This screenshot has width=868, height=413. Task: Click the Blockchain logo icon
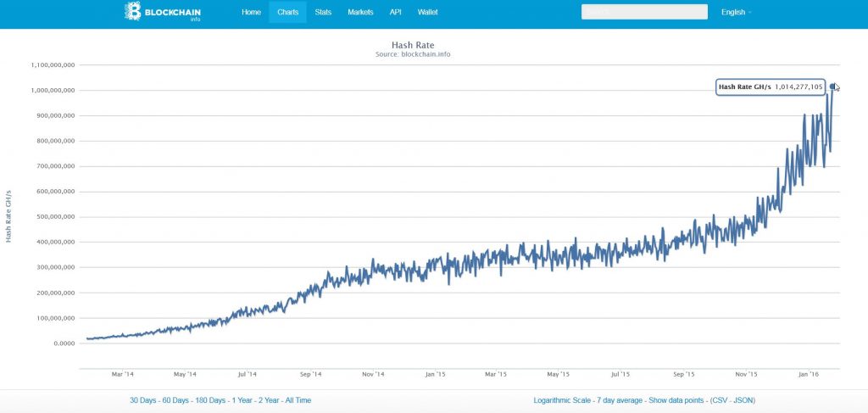133,12
